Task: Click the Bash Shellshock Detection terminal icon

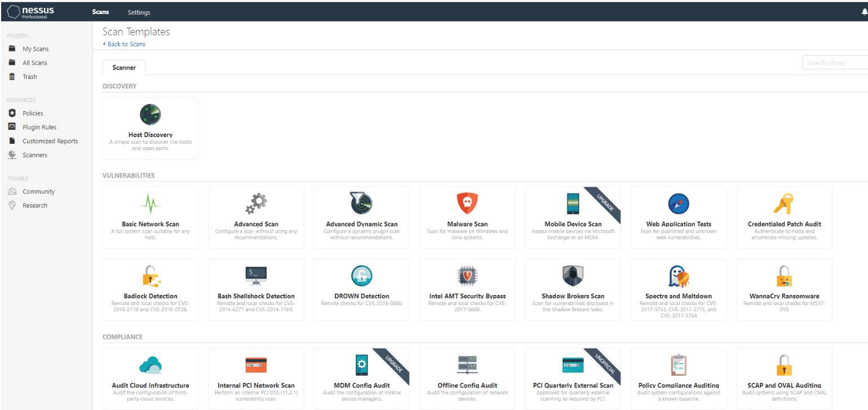Action: pyautogui.click(x=256, y=275)
